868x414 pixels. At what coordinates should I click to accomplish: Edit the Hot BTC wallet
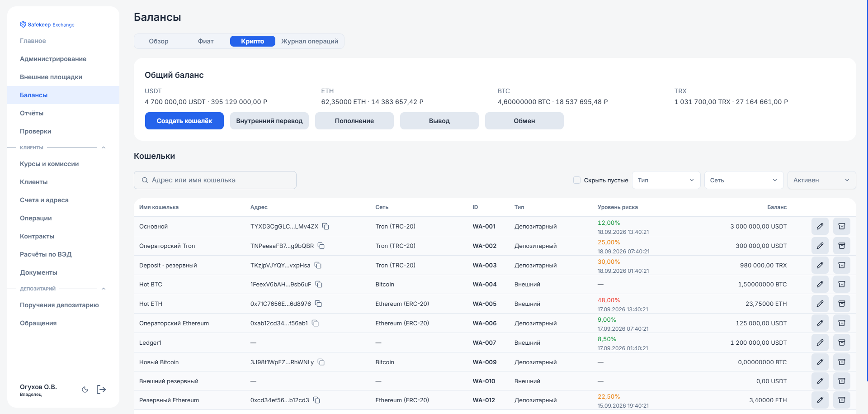pyautogui.click(x=820, y=284)
